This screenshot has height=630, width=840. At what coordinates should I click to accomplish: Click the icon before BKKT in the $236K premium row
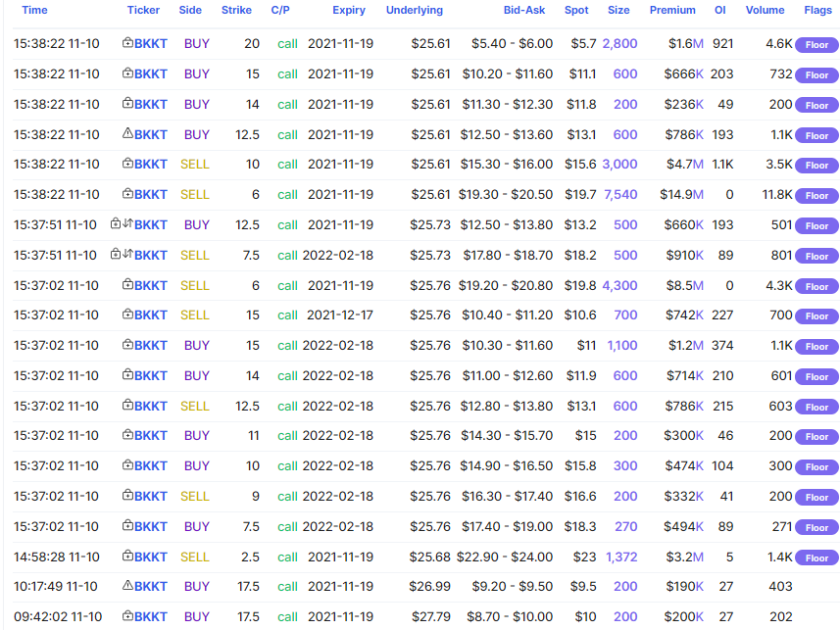tap(127, 104)
